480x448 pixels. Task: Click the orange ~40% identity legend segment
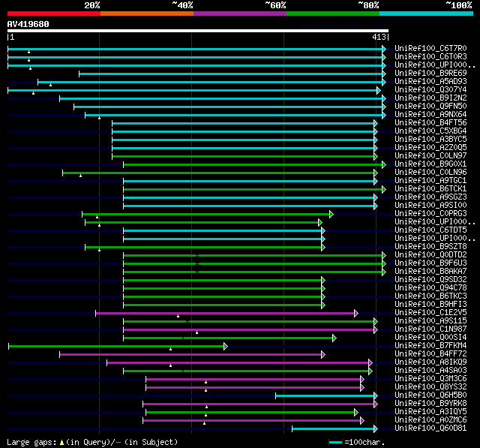(x=147, y=14)
